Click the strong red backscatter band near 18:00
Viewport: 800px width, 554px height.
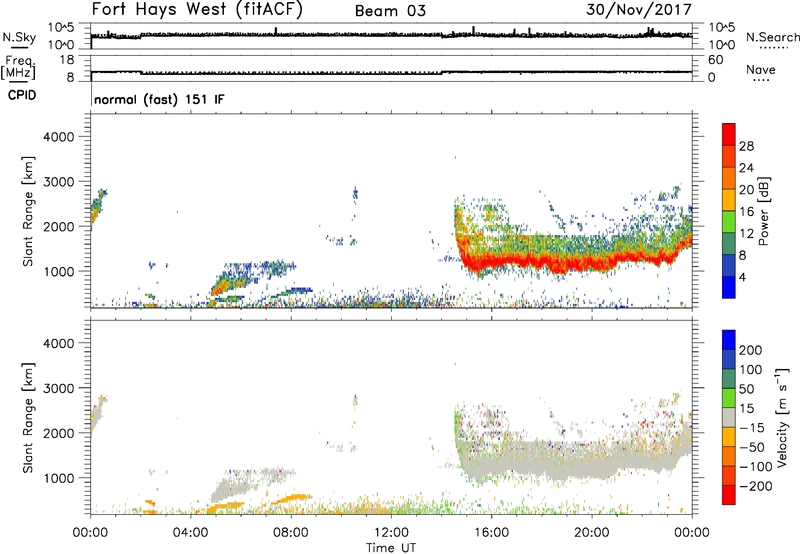(542, 262)
